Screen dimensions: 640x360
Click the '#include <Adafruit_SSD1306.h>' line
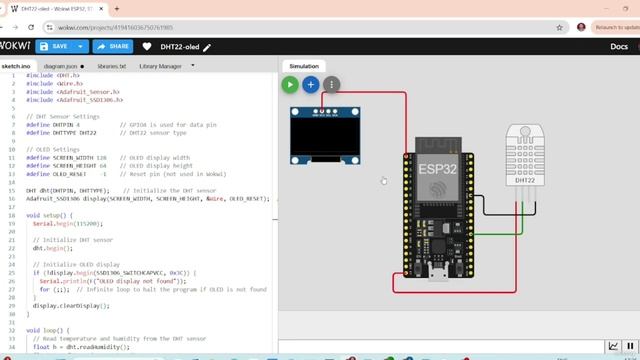coord(74,100)
